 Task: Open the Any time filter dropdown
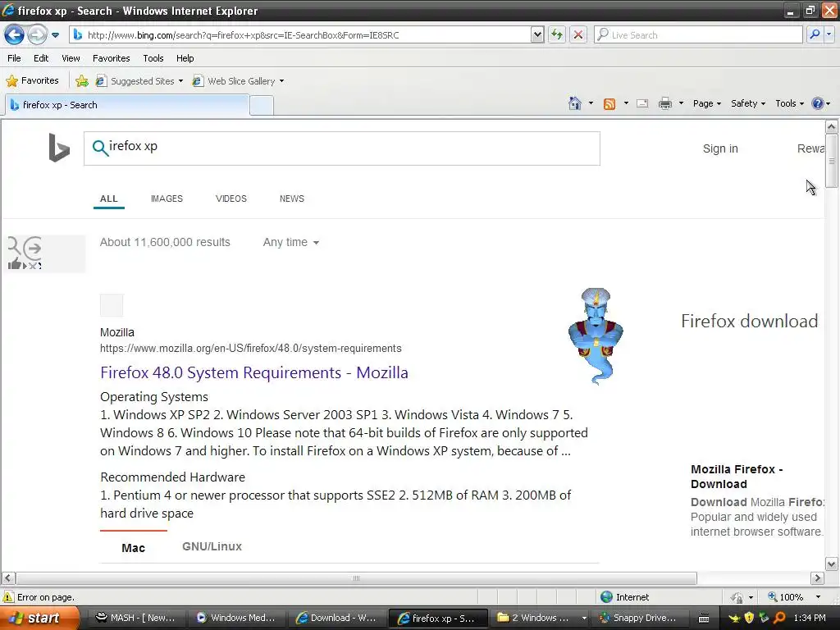(x=291, y=242)
